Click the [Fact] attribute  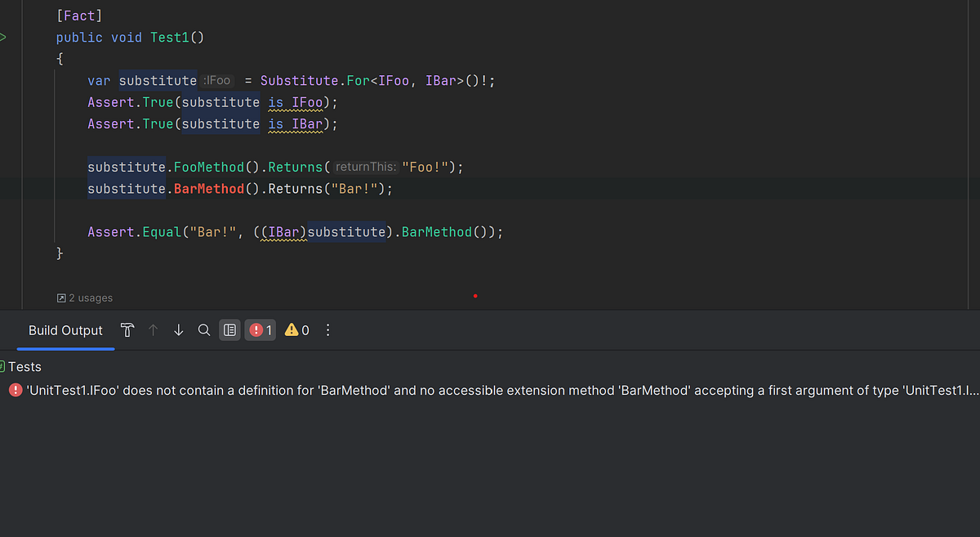pos(79,16)
